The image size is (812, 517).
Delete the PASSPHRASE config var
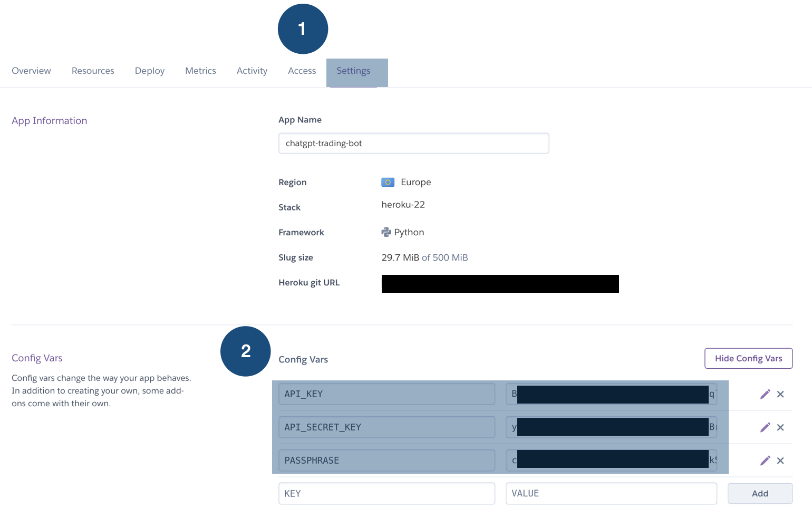click(781, 460)
